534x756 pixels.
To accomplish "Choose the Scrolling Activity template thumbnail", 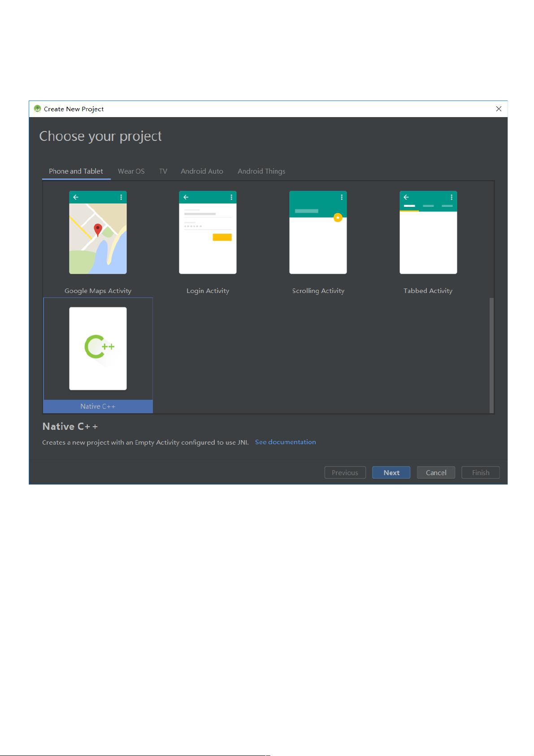I will pos(318,232).
